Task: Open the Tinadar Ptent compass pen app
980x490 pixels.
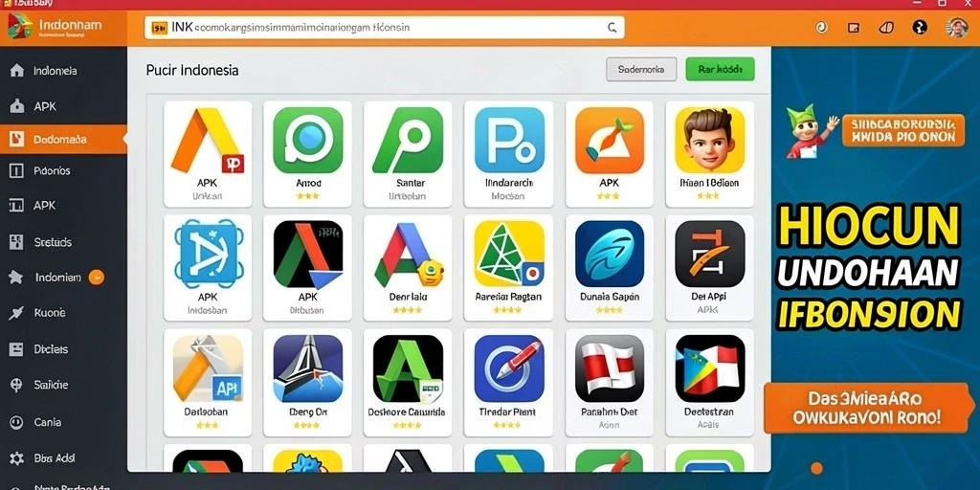Action: coord(509,383)
